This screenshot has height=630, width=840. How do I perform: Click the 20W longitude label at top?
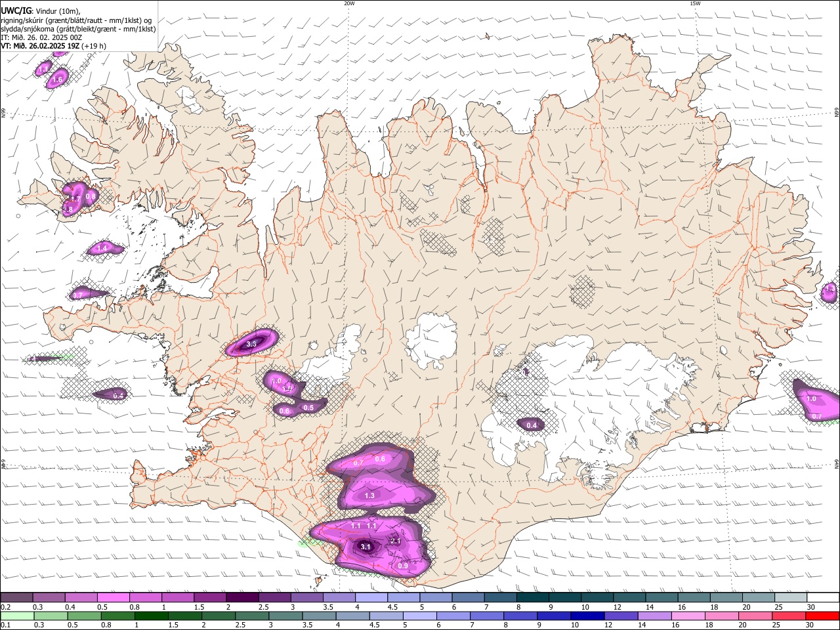349,3
